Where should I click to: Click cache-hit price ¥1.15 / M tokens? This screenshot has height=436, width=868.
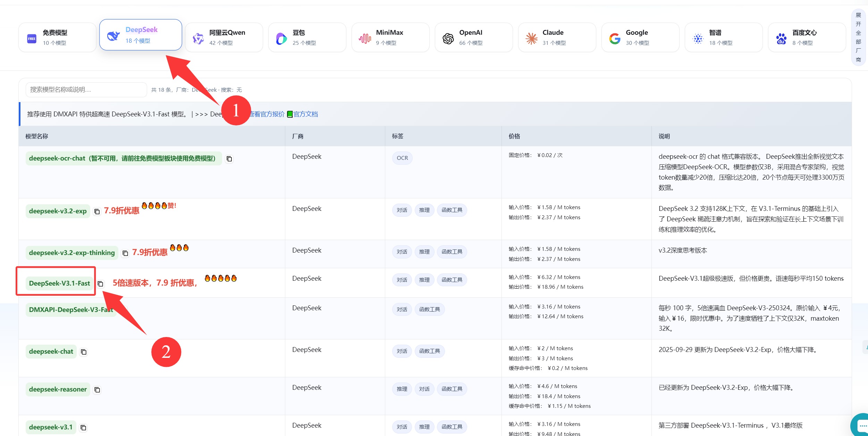coord(569,406)
